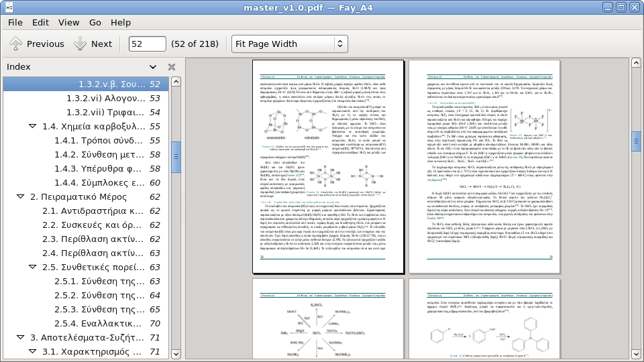Collapse the 2.5. Συνθετικές πορεί section
Viewport: 644px width, 362px height.
33,267
